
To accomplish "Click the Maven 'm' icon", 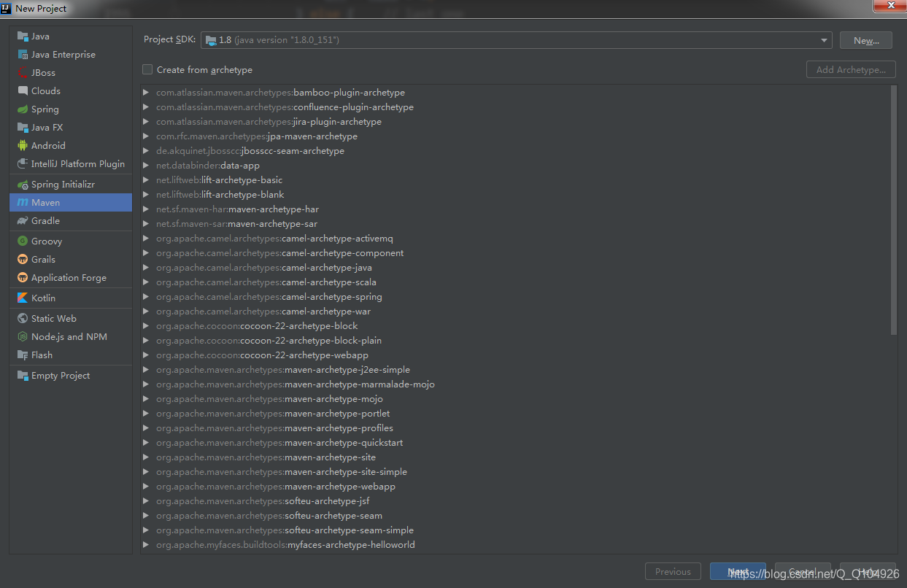I will coord(23,203).
